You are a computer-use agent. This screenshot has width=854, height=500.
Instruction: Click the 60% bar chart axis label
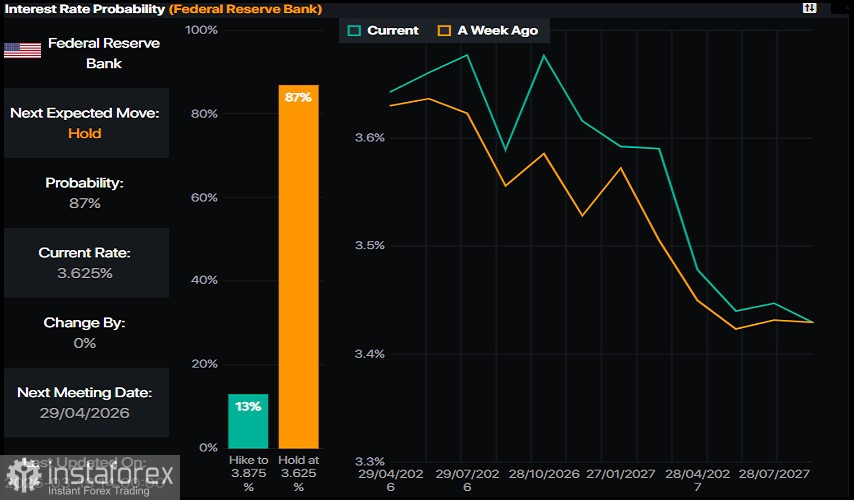click(204, 198)
